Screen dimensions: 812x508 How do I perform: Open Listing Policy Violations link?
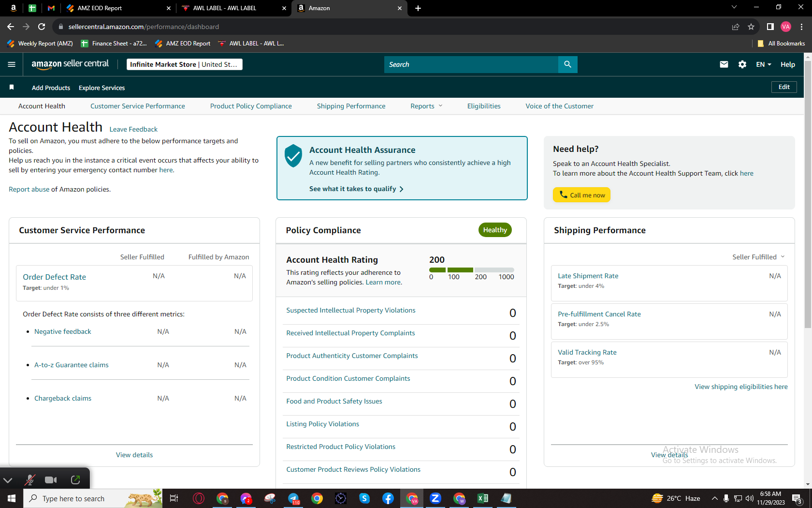tap(323, 424)
